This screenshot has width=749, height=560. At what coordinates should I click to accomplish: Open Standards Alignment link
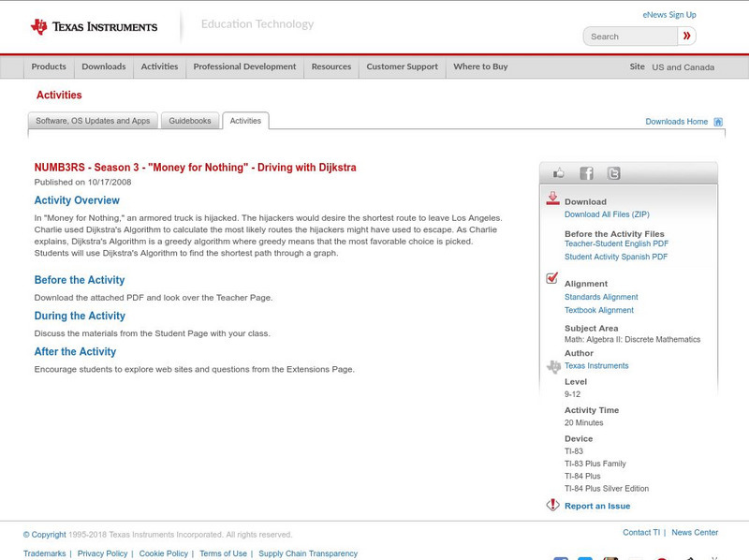[601, 297]
